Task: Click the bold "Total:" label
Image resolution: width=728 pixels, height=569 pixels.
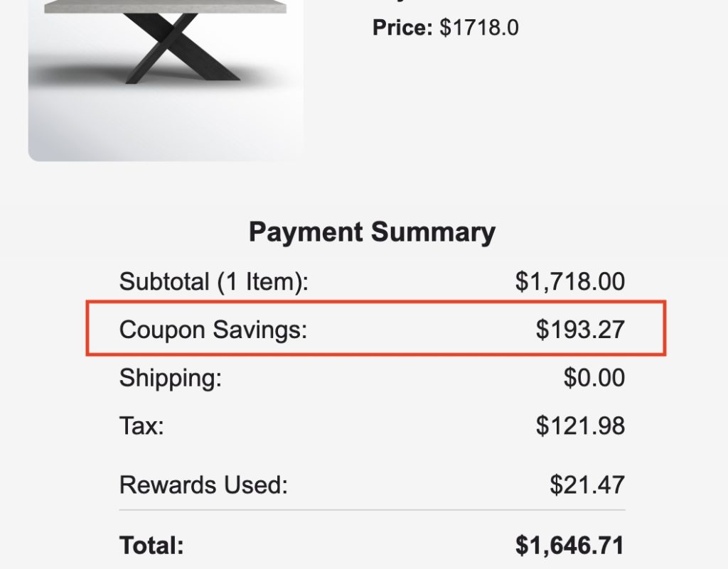Action: click(x=151, y=546)
